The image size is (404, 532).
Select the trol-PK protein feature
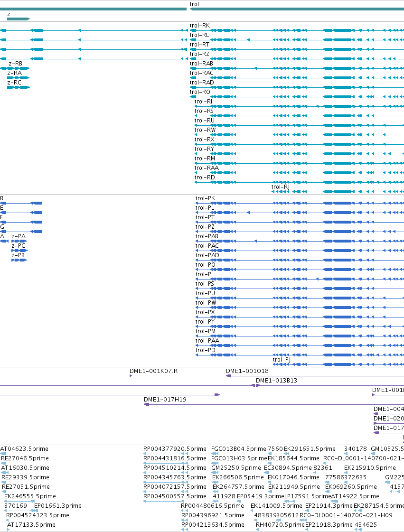pyautogui.click(x=205, y=198)
